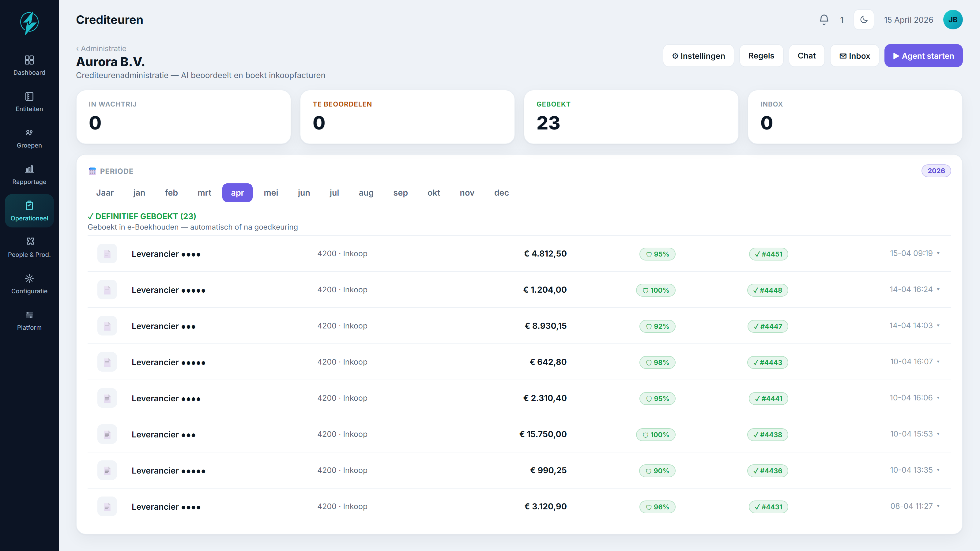Click the notification bell icon
Viewport: 980px width, 551px height.
pos(824,20)
